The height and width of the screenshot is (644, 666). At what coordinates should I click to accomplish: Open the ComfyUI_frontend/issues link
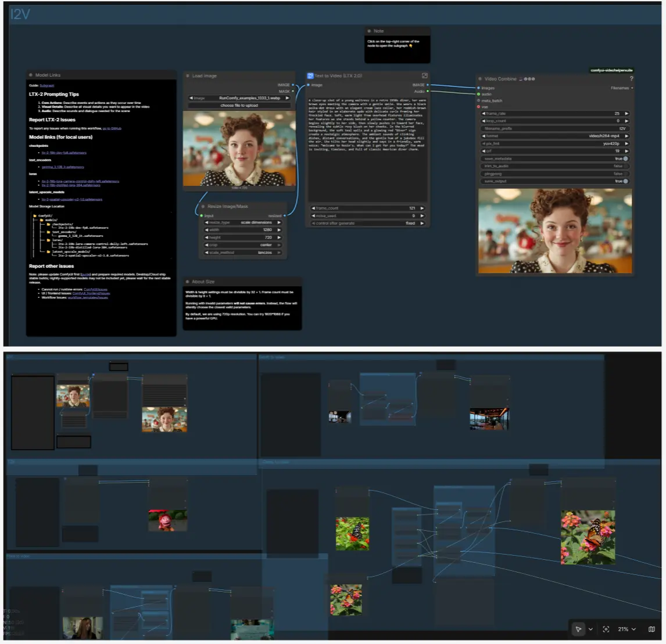click(x=91, y=293)
